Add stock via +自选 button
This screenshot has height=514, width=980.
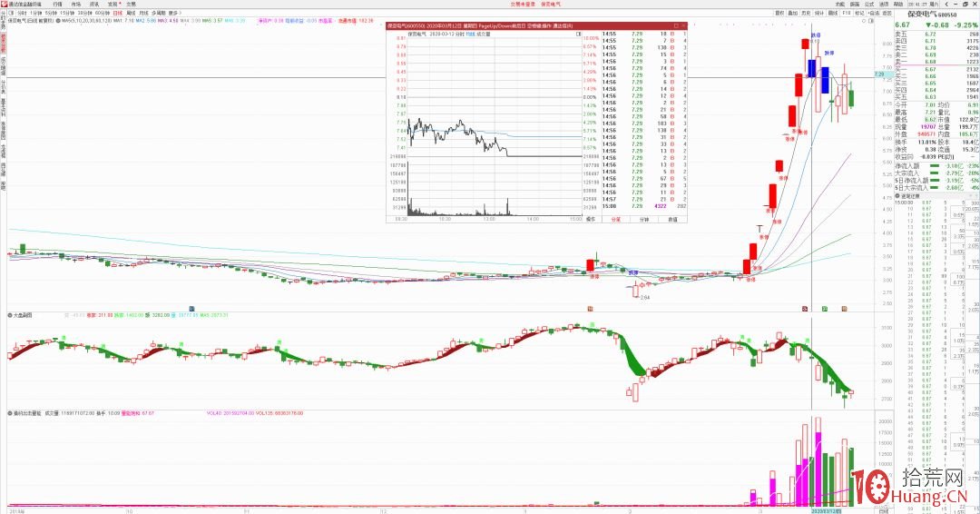[x=874, y=13]
